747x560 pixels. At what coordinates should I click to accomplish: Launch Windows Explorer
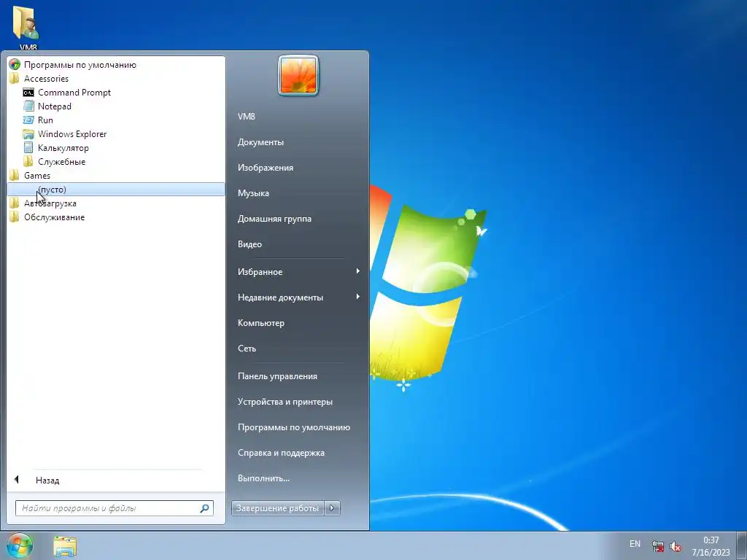(72, 134)
